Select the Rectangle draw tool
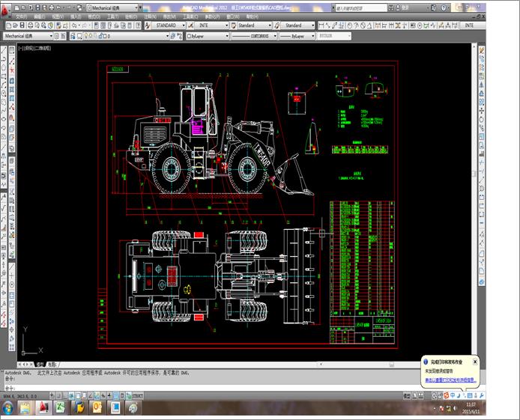The width and height of the screenshot is (520, 420). click(x=4, y=76)
